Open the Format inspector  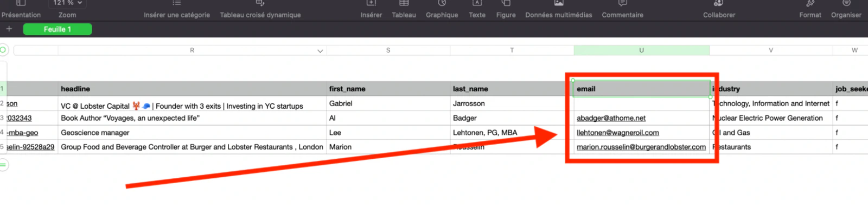810,10
